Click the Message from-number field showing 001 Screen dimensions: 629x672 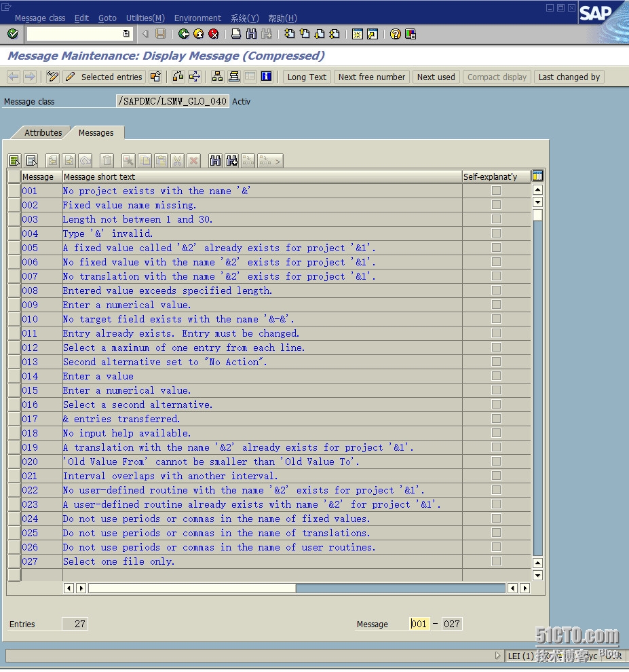419,624
